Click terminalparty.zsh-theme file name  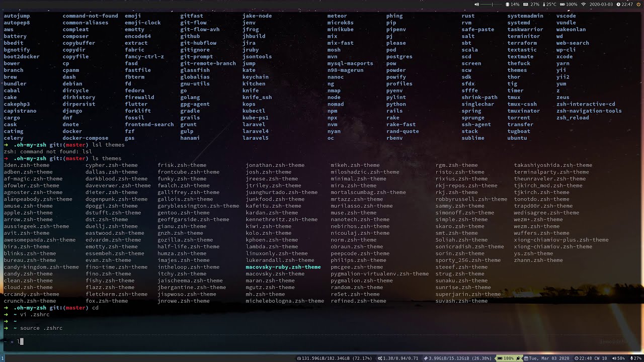tap(551, 172)
